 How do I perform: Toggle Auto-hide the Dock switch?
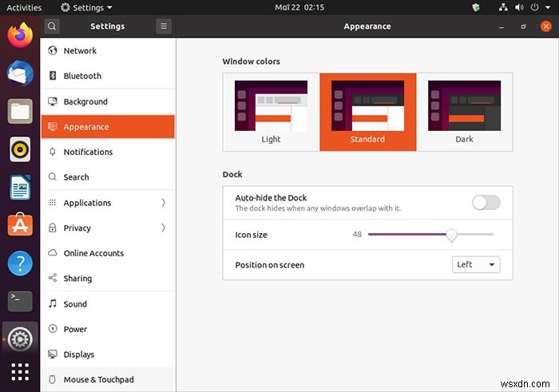tap(486, 203)
